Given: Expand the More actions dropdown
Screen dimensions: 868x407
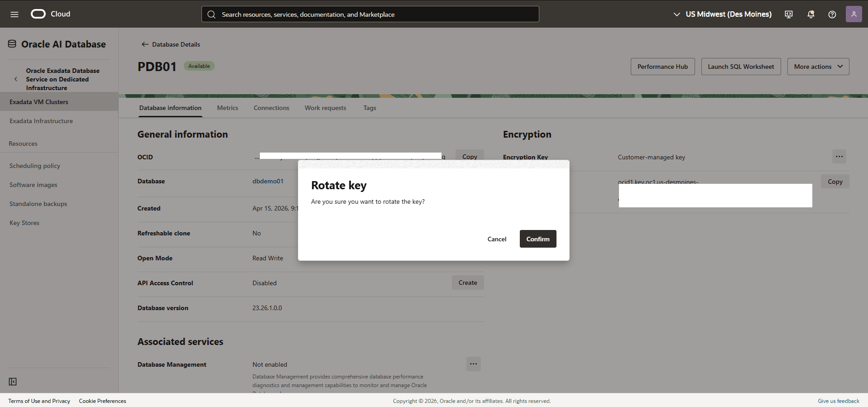Looking at the screenshot, I should point(818,67).
